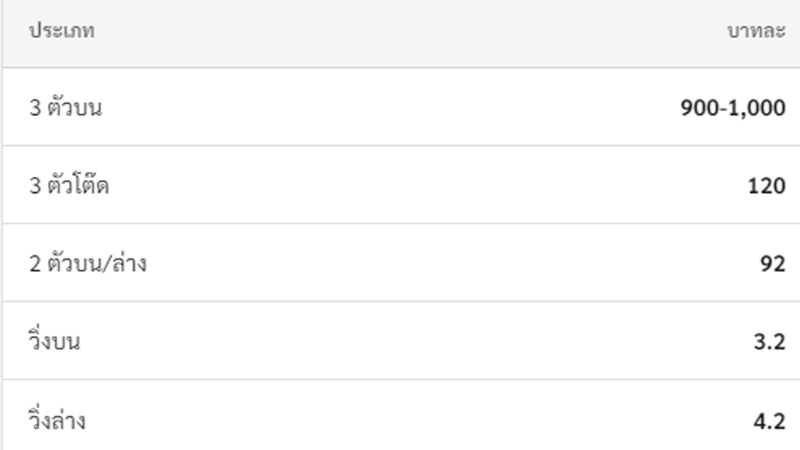Click the 3.2 payout value

coord(769,342)
